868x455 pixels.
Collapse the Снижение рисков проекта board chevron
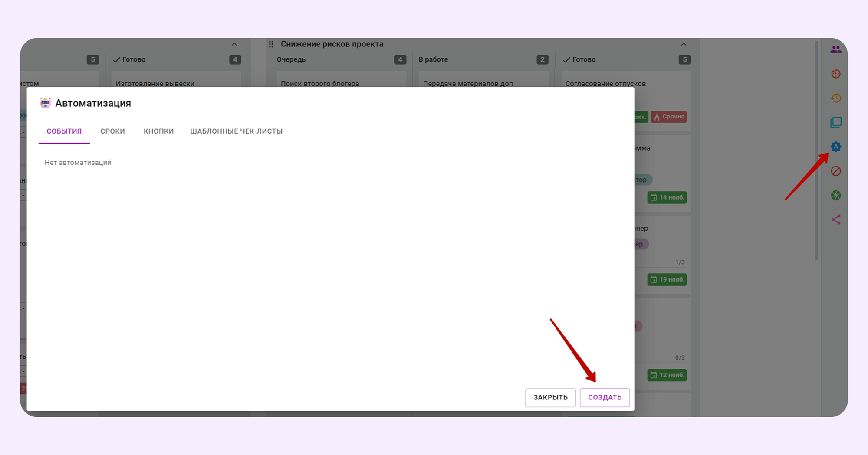point(684,44)
